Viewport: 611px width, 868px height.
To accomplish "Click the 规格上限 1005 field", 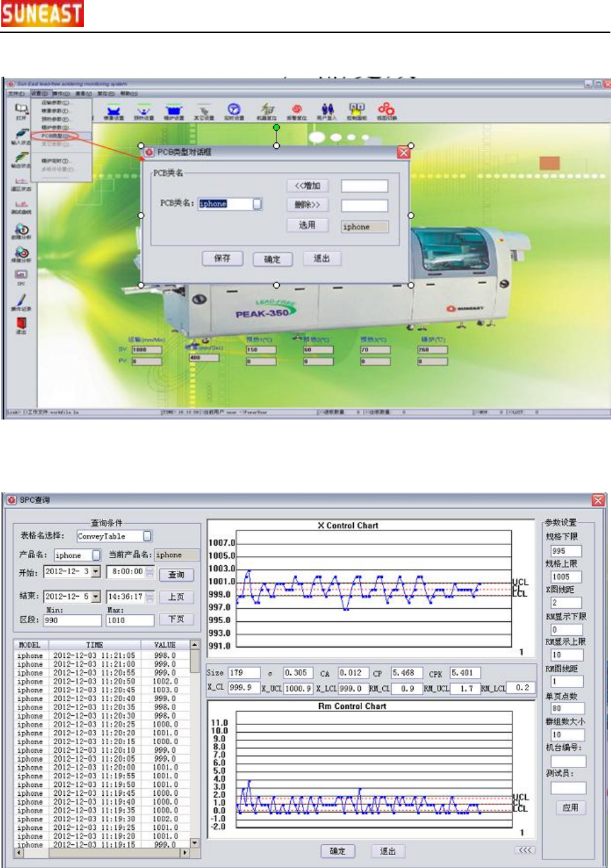I will click(x=566, y=577).
